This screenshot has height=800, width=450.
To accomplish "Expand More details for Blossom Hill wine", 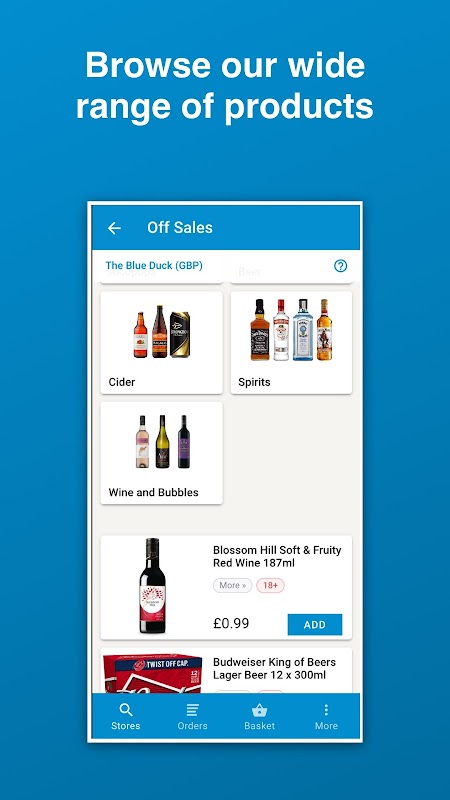I will 233,585.
